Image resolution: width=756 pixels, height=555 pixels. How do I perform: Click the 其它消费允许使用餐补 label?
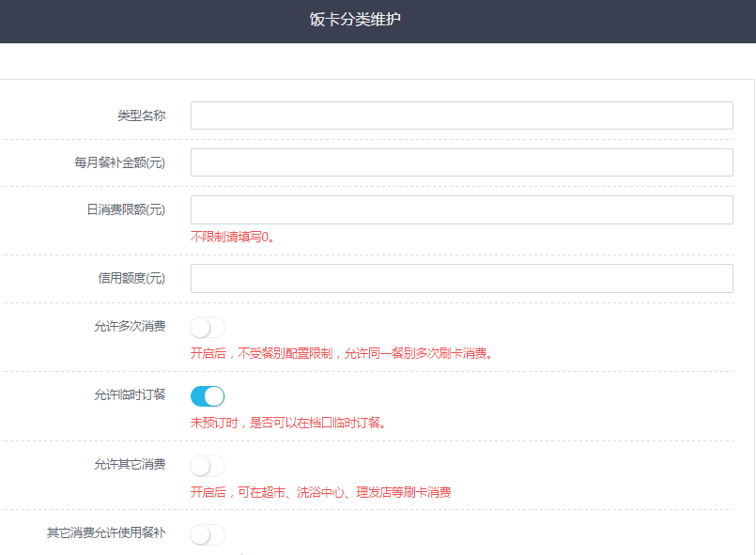click(106, 532)
